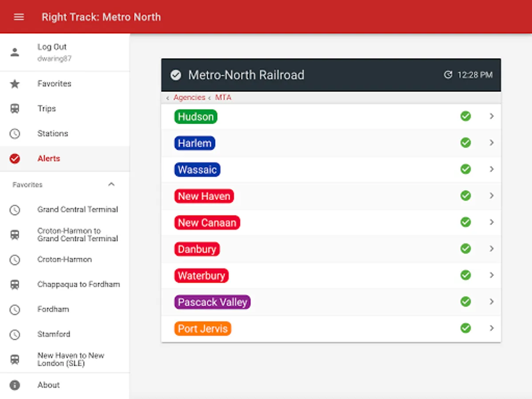532x399 pixels.
Task: Collapse the Favorites section in sidebar
Action: [x=111, y=184]
